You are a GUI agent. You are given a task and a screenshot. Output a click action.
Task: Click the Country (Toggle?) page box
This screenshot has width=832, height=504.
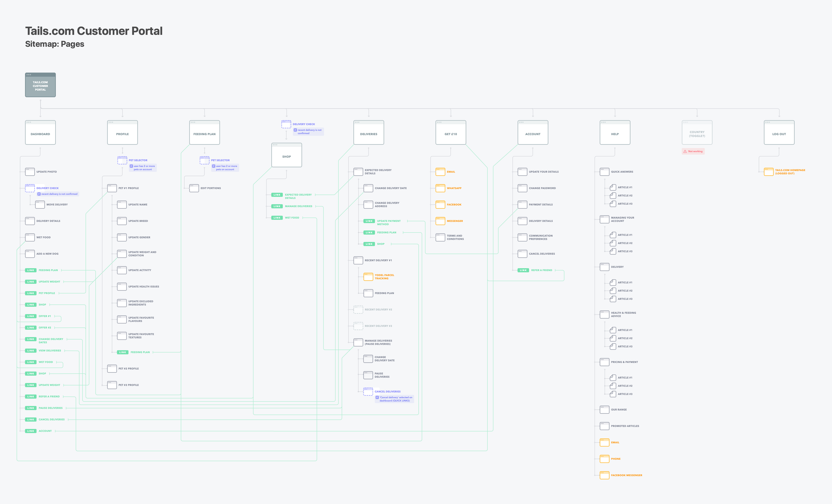coord(697,133)
